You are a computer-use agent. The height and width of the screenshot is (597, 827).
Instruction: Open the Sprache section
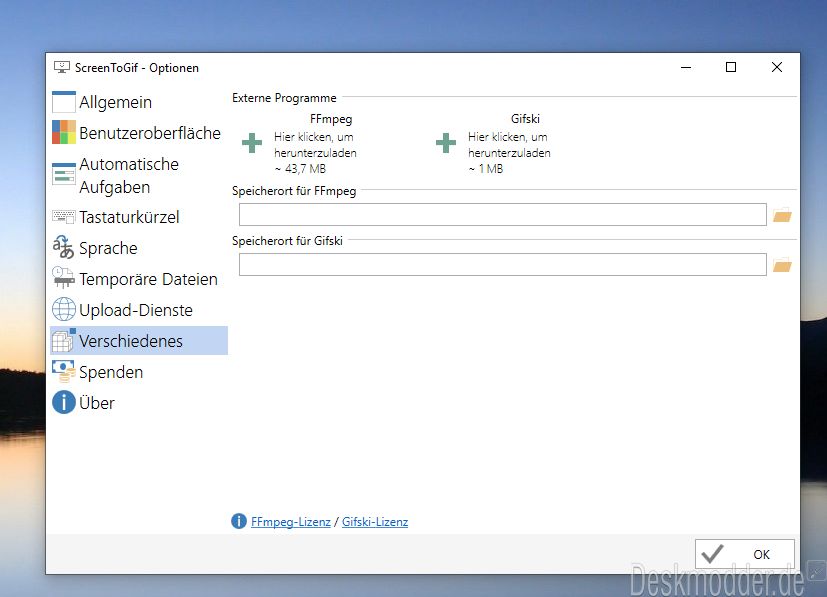pyautogui.click(x=108, y=248)
